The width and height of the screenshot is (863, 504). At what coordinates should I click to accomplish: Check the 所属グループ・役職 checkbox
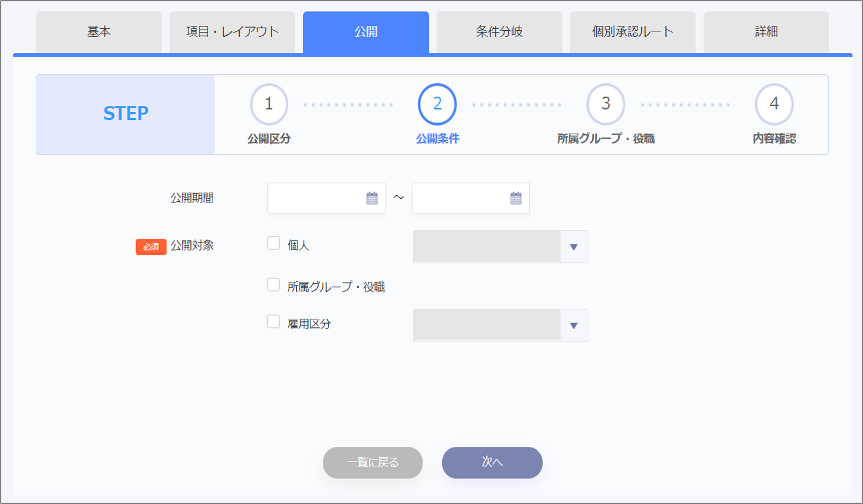pyautogui.click(x=273, y=285)
